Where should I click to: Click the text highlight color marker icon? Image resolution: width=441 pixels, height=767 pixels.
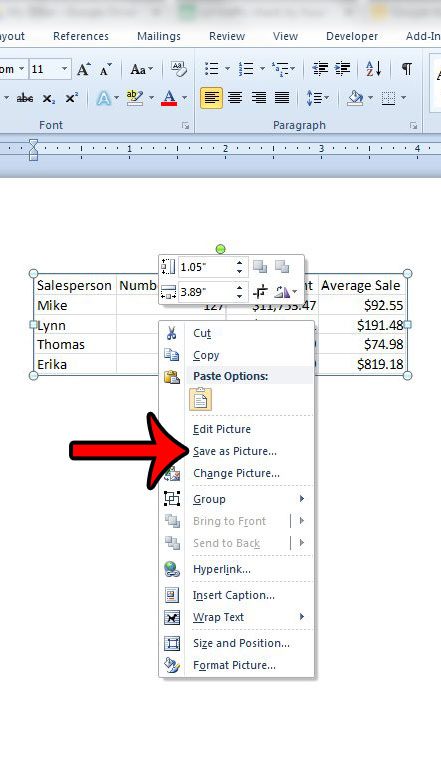tap(134, 98)
